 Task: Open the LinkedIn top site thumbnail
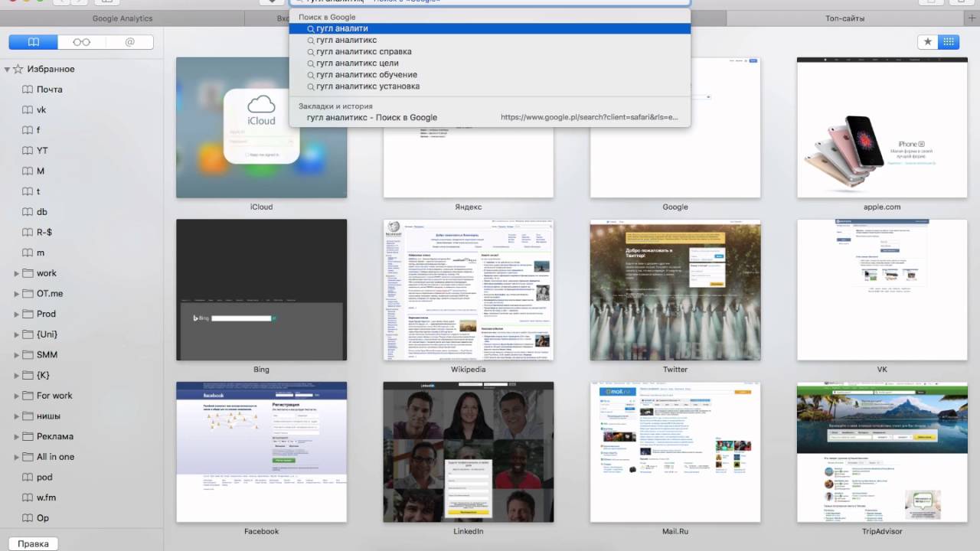click(468, 452)
